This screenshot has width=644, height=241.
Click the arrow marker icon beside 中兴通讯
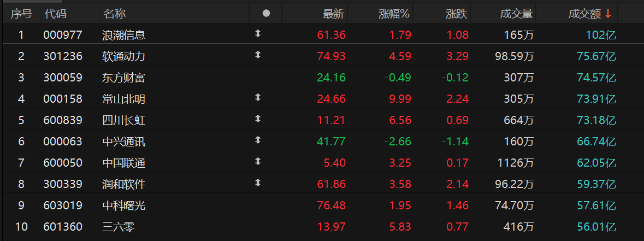coord(257,140)
